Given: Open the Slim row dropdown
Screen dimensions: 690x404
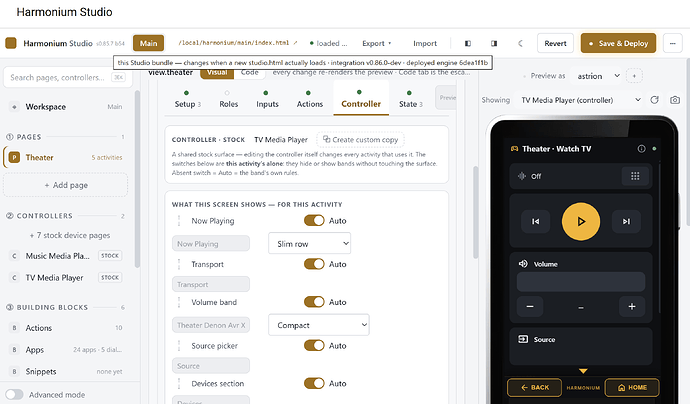Looking at the screenshot, I should (309, 243).
